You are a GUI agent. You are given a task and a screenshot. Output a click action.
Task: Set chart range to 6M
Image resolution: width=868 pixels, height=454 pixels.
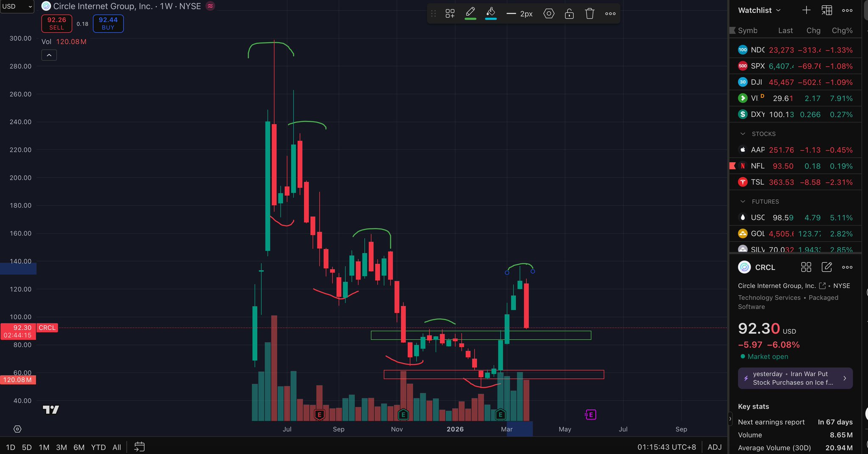point(79,447)
